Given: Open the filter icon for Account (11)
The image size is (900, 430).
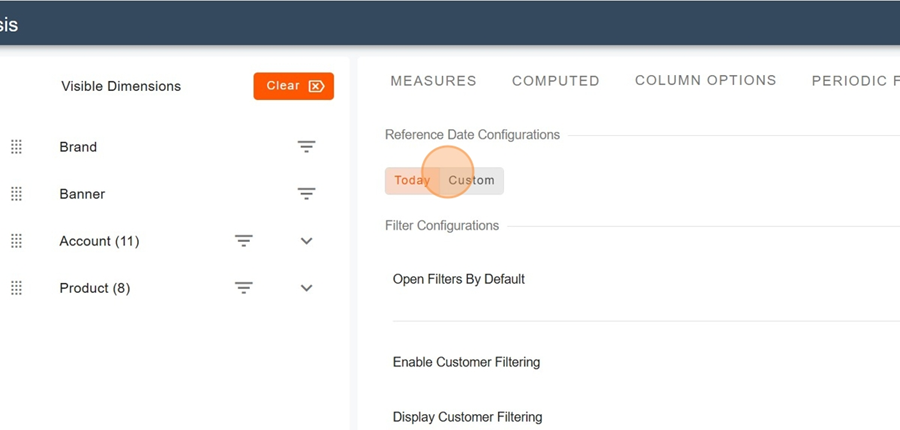Looking at the screenshot, I should [244, 241].
